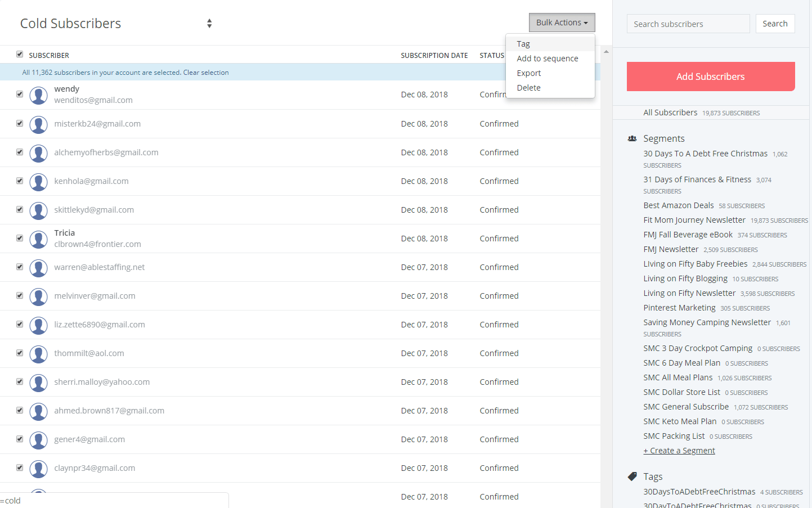Click the Segments group icon in the sidebar

click(631, 138)
